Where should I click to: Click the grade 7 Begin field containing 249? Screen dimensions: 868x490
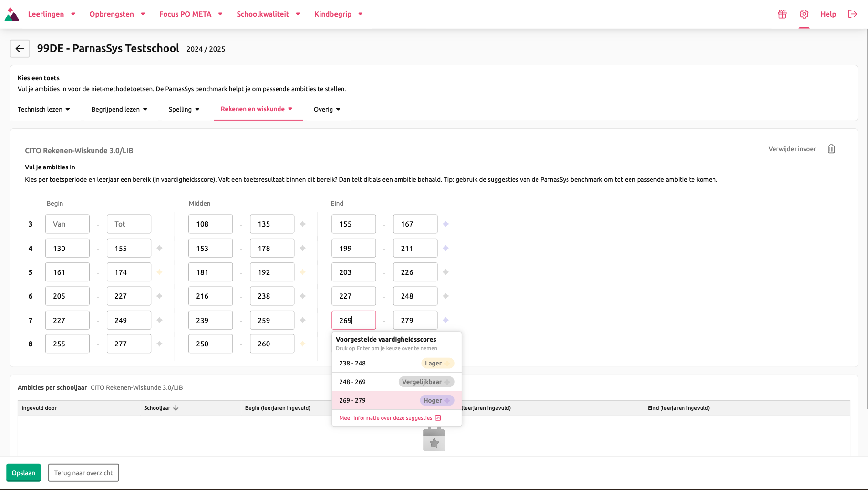click(x=129, y=320)
